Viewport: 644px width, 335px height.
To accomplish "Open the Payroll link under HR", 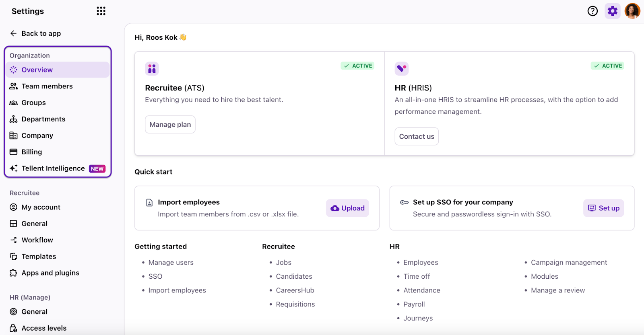I will [x=414, y=304].
